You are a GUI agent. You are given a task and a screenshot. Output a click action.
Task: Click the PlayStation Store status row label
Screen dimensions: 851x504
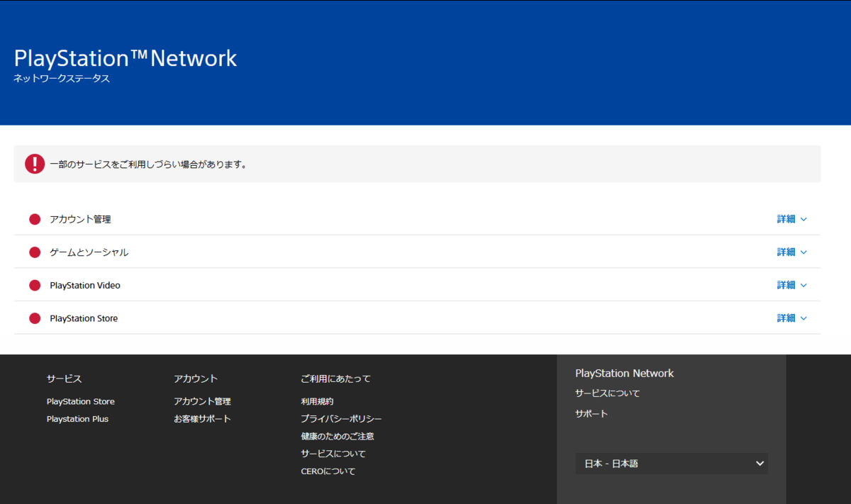click(84, 318)
